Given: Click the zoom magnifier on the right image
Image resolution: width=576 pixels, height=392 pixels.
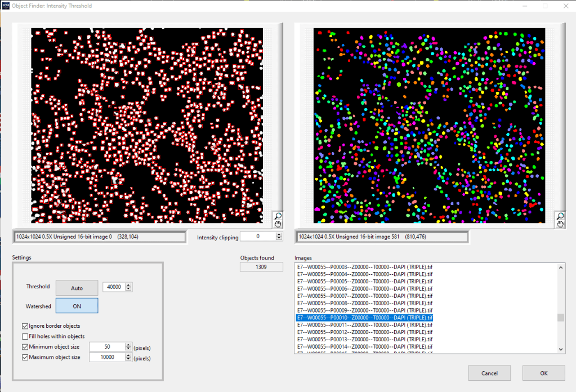Looking at the screenshot, I should tap(560, 216).
